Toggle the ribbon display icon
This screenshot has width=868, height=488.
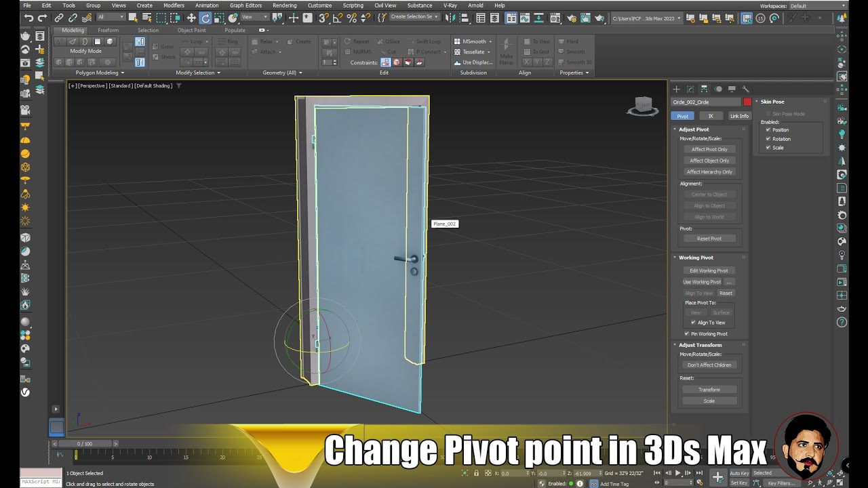(511, 18)
